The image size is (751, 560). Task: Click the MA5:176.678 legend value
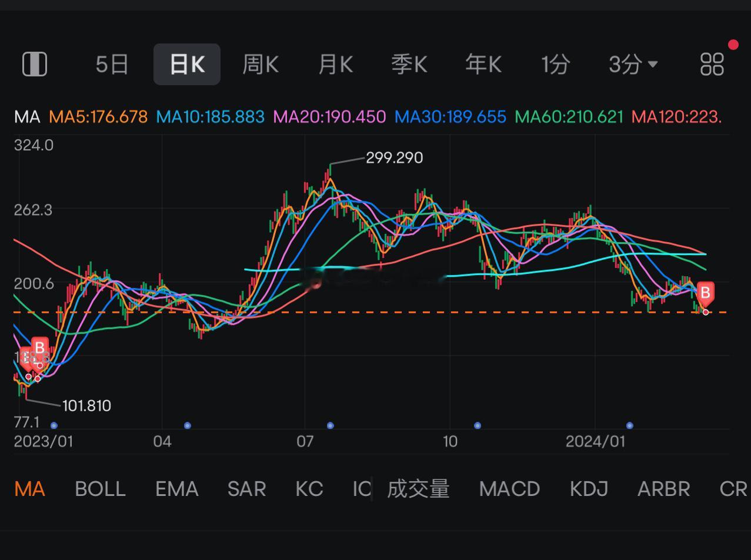(x=98, y=116)
